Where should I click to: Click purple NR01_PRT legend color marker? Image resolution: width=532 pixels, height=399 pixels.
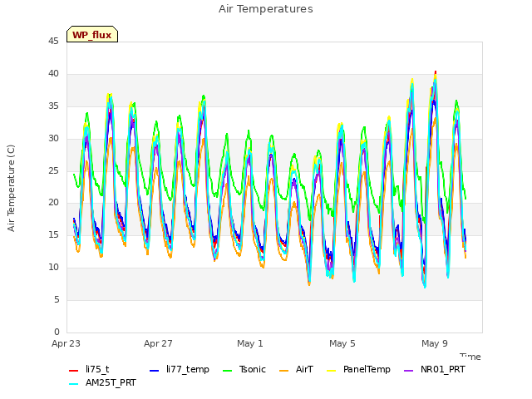pos(408,371)
